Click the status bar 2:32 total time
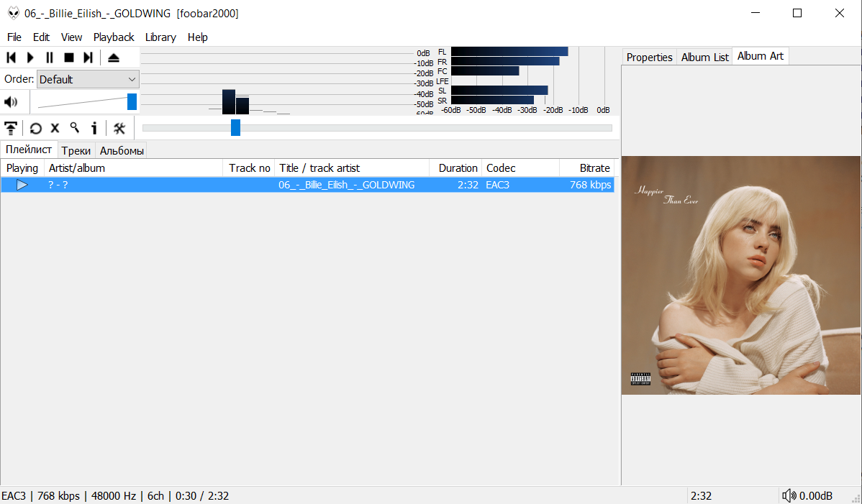The height and width of the screenshot is (504, 862). (701, 496)
